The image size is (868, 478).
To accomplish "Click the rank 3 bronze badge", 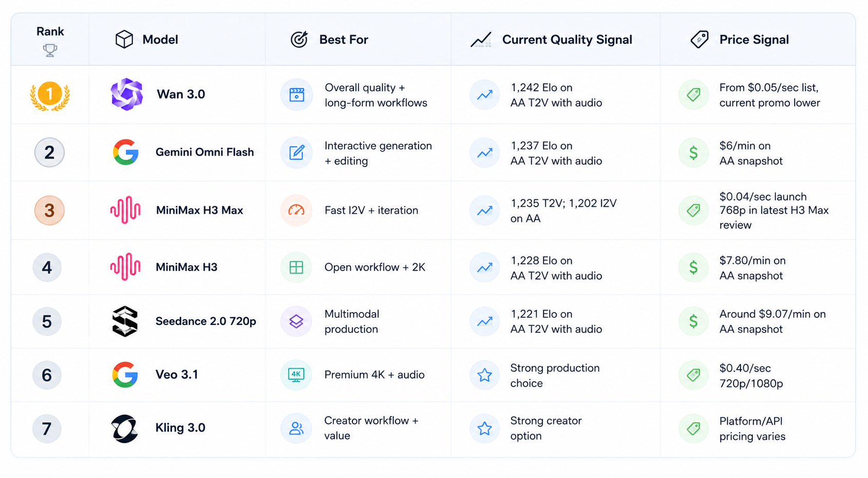I will (x=49, y=211).
